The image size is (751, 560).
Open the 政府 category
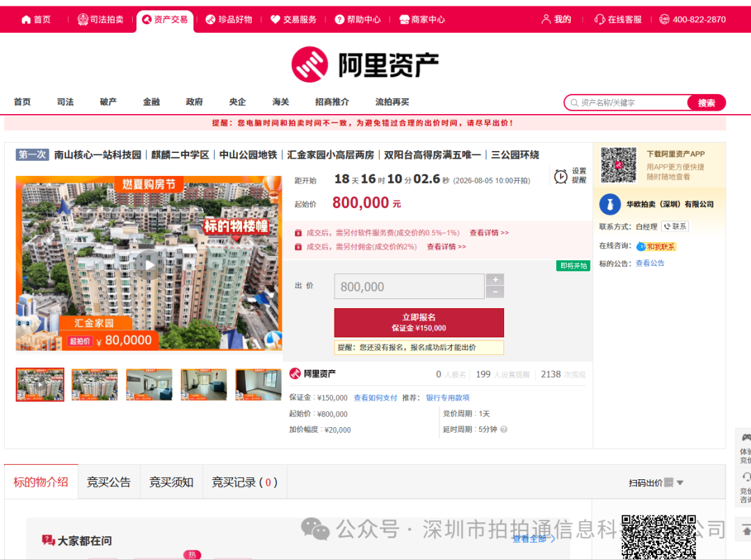click(195, 102)
